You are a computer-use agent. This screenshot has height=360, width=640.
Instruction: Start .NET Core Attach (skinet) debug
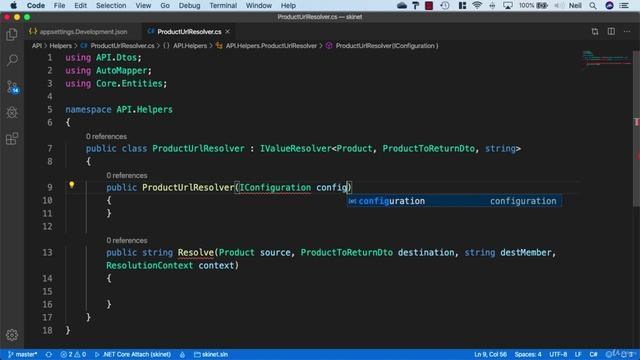click(x=133, y=354)
